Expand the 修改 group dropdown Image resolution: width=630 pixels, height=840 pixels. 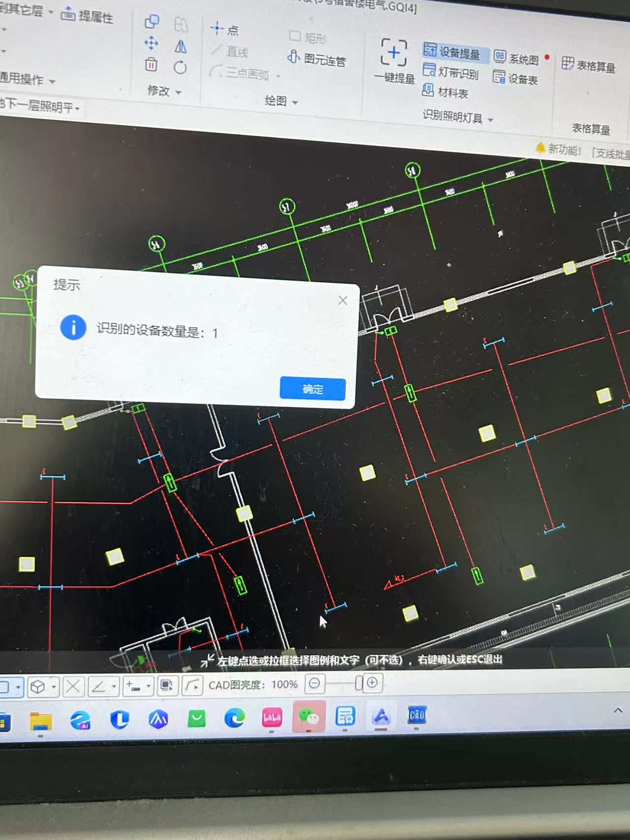pyautogui.click(x=179, y=93)
